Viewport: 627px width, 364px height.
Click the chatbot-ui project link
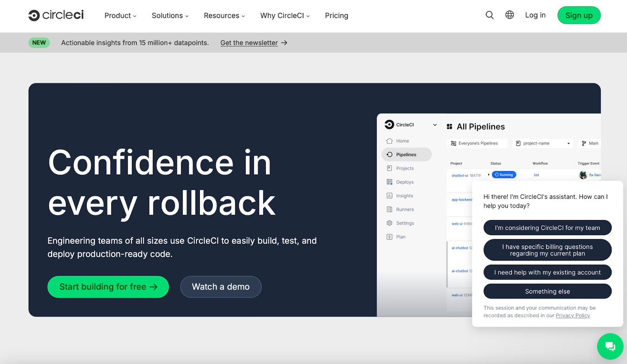460,175
